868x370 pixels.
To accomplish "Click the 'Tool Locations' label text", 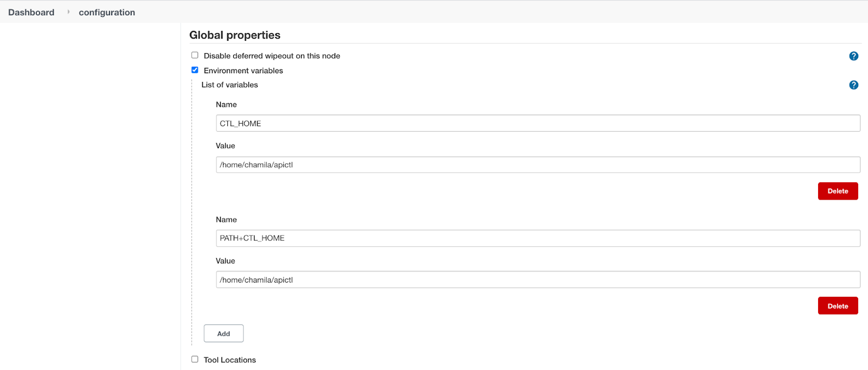I will point(229,360).
